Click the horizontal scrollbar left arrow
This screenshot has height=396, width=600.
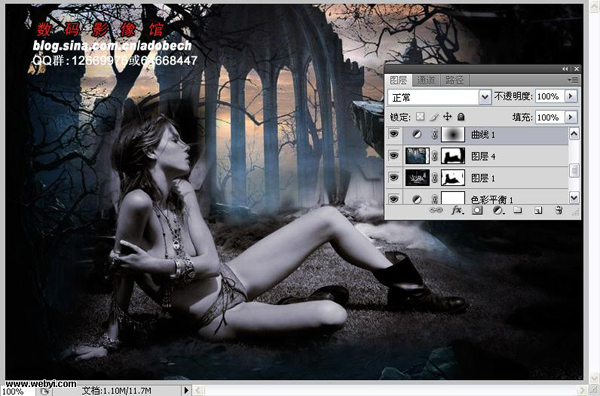pyautogui.click(x=198, y=390)
